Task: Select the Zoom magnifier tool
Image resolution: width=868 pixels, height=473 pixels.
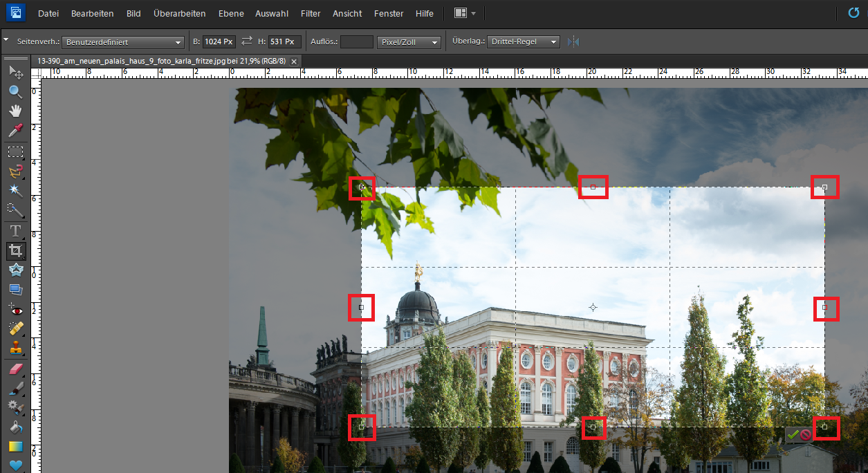Action: [15, 91]
